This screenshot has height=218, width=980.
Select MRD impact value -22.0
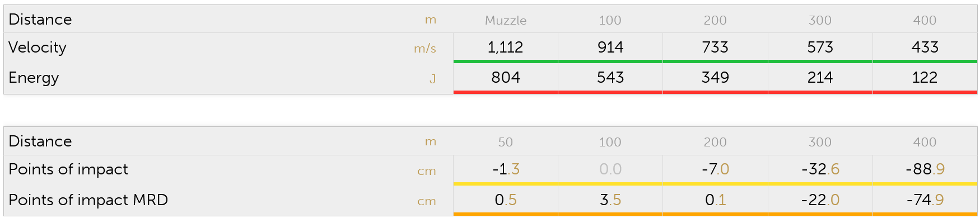coord(820,200)
